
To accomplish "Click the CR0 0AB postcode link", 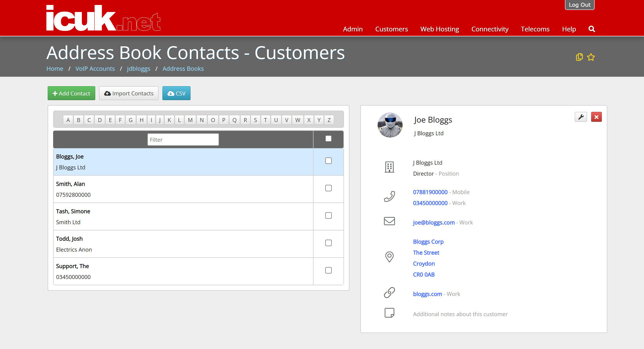I will coord(424,275).
